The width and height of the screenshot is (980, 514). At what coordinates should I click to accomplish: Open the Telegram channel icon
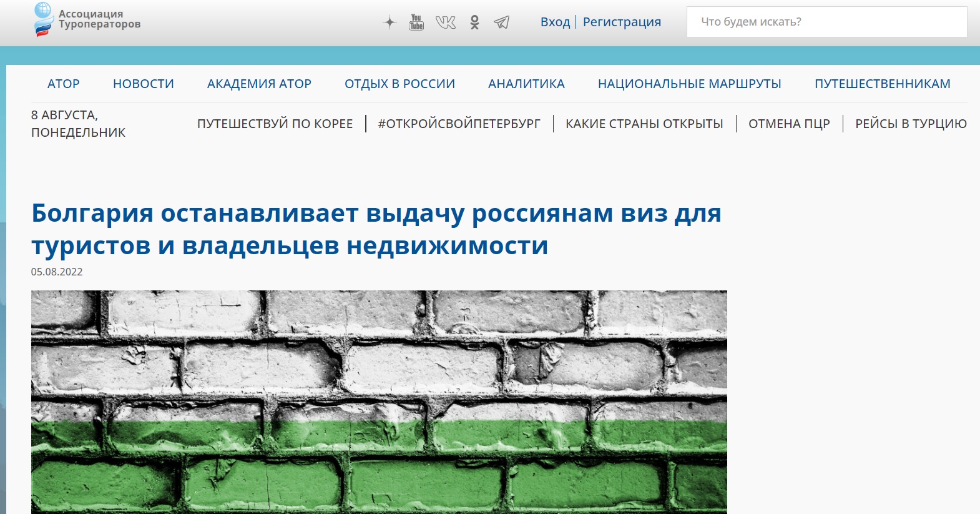[x=502, y=22]
